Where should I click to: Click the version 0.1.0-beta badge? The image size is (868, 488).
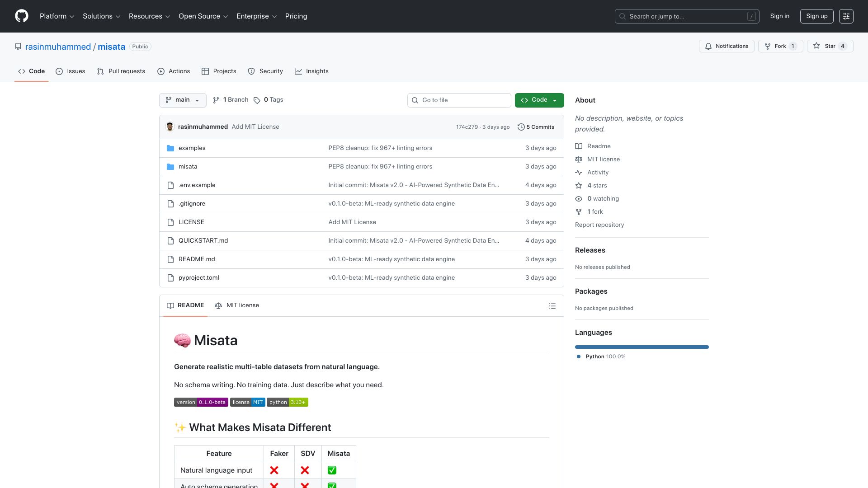[201, 402]
